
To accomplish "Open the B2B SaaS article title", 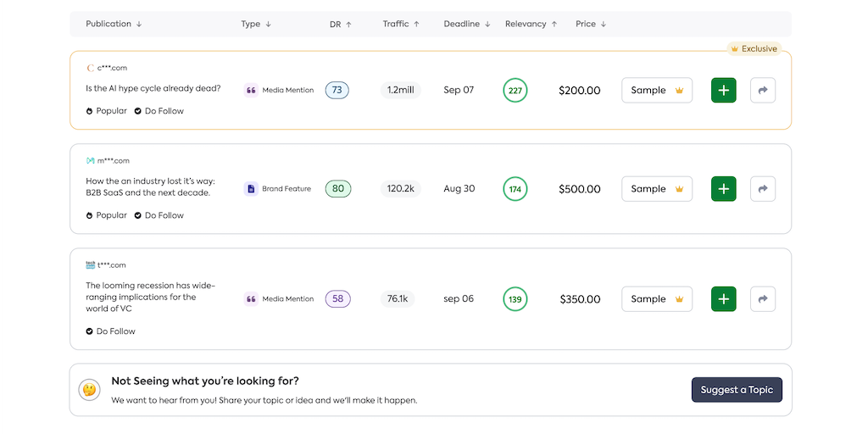I will (148, 186).
